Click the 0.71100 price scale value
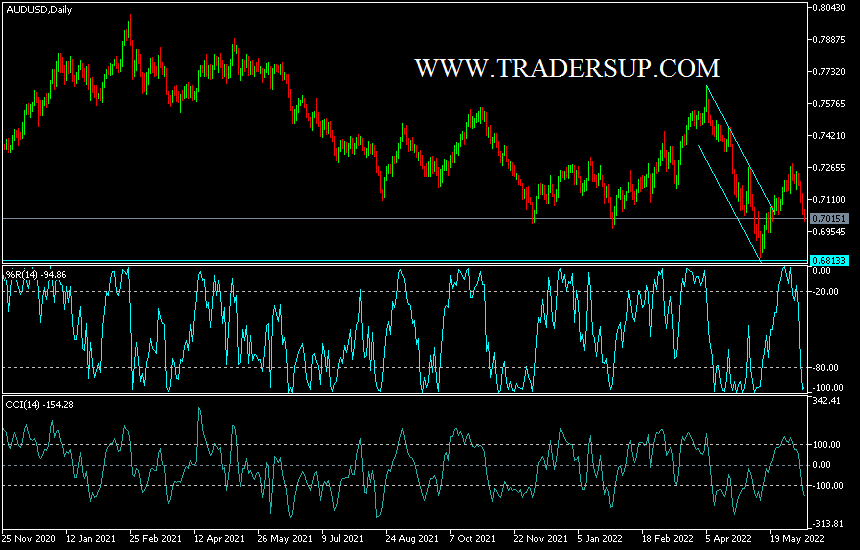This screenshot has width=860, height=550. click(829, 200)
